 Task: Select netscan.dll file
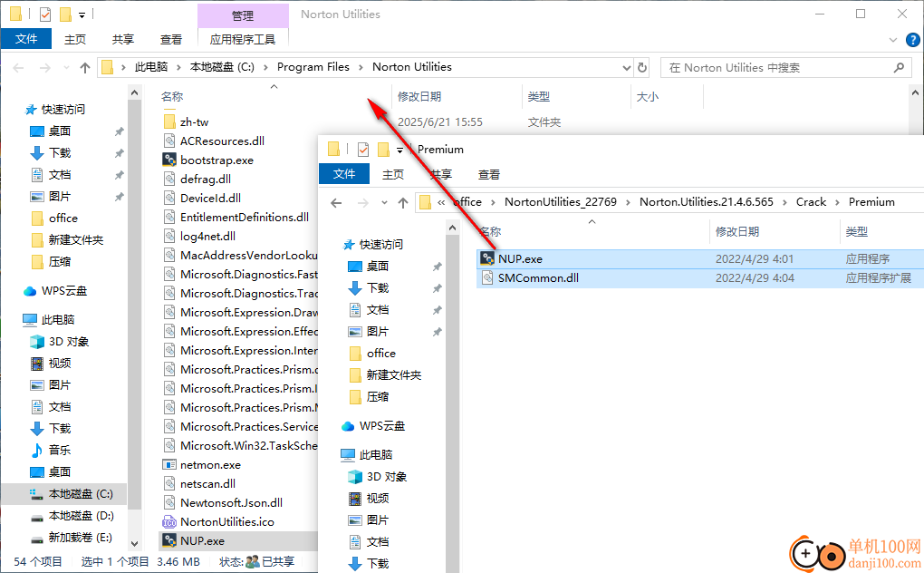[x=207, y=483]
